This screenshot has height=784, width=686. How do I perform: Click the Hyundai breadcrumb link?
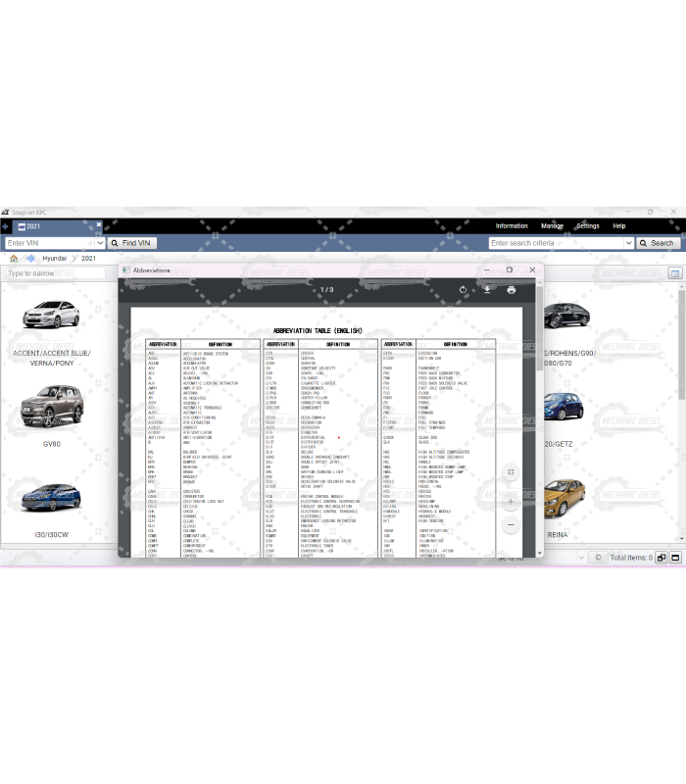click(x=55, y=258)
